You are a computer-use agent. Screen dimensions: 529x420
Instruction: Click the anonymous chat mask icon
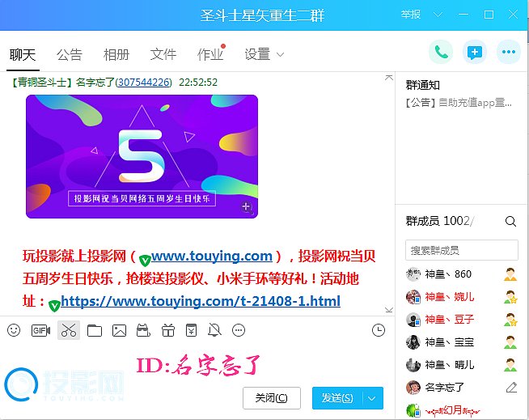click(x=143, y=330)
